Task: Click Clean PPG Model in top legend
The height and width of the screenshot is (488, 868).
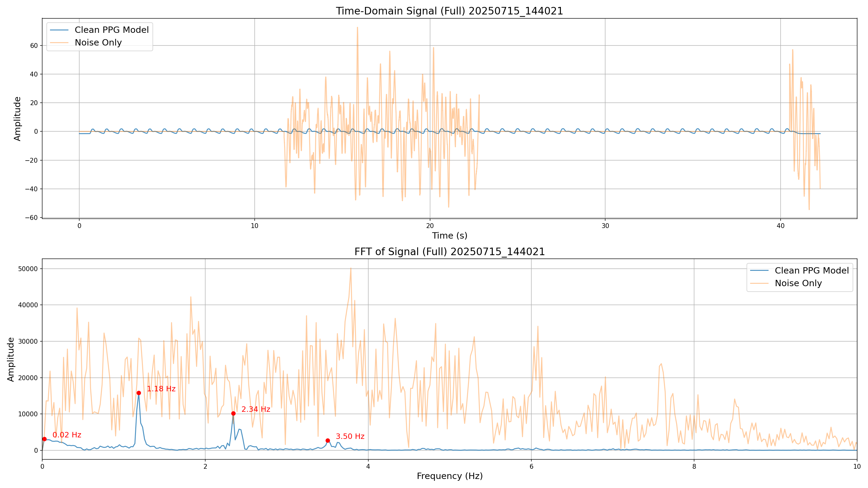Action: point(112,30)
